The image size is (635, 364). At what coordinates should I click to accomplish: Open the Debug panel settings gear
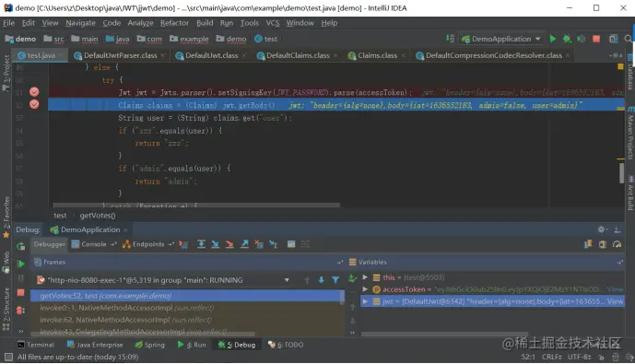pos(601,229)
